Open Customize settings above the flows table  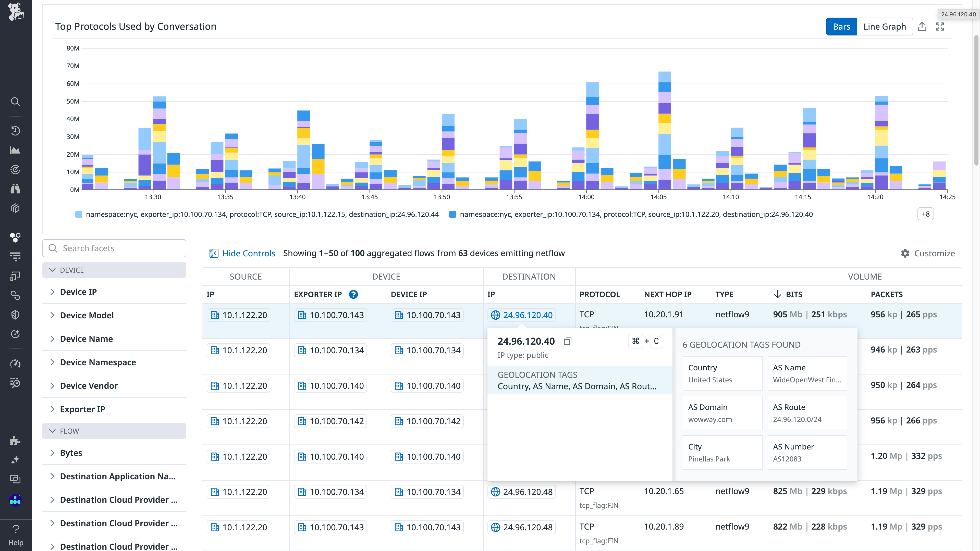coord(928,253)
